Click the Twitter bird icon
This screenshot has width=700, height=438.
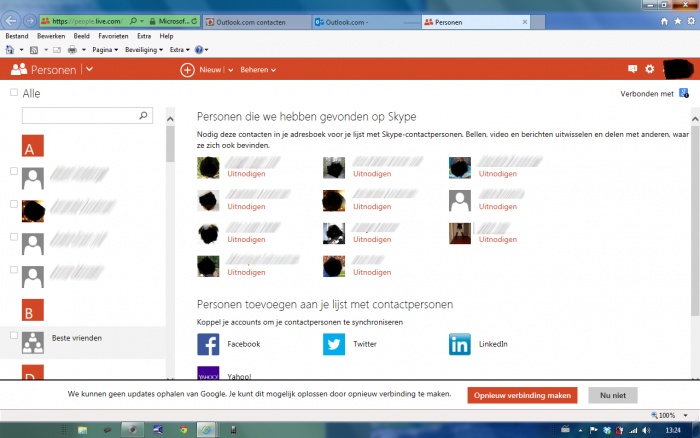(x=334, y=344)
